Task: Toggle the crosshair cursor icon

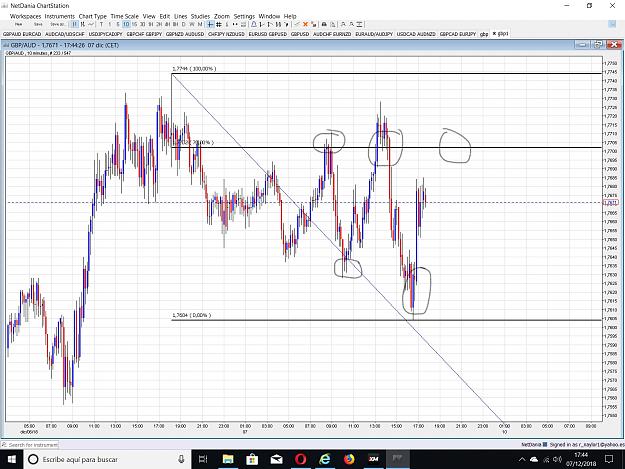Action: [x=210, y=24]
